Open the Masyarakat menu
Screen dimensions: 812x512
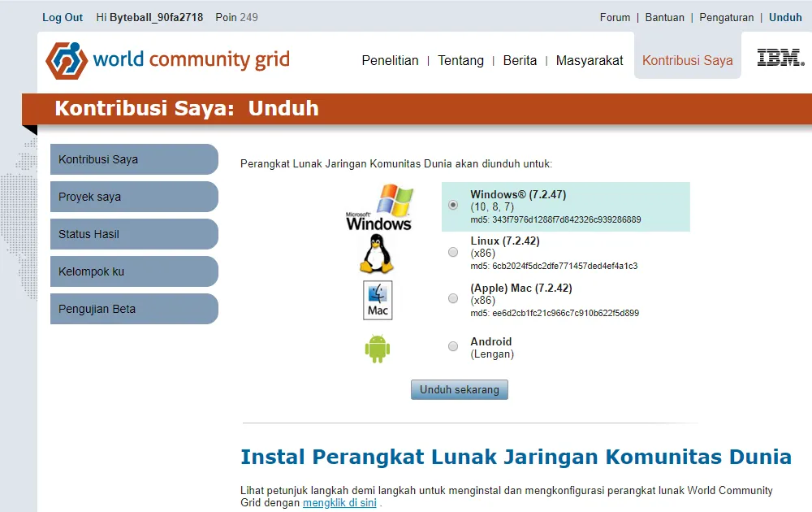point(590,61)
